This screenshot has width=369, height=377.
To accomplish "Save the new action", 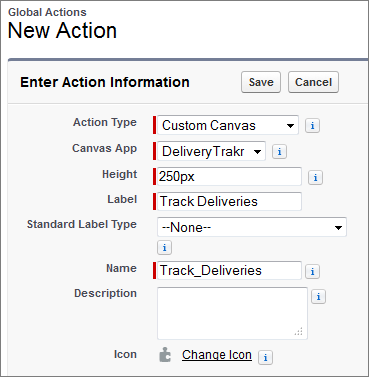I will [261, 82].
